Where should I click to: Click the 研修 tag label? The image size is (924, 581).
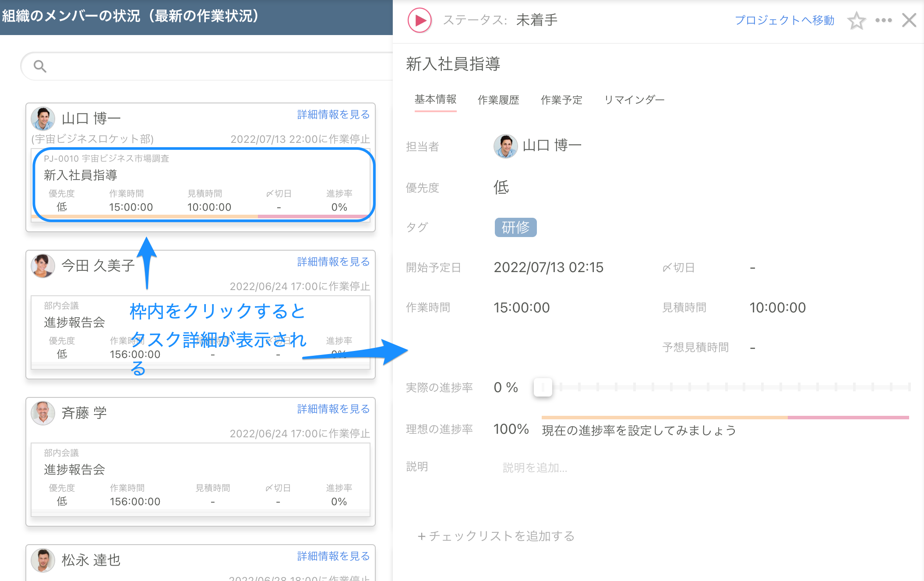coord(515,227)
